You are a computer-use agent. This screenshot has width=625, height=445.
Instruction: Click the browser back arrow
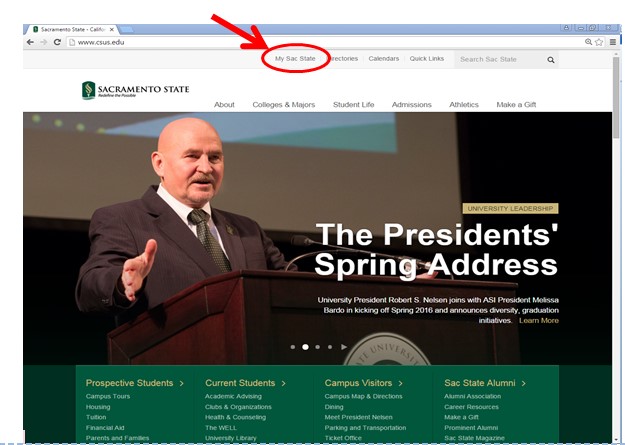30,42
